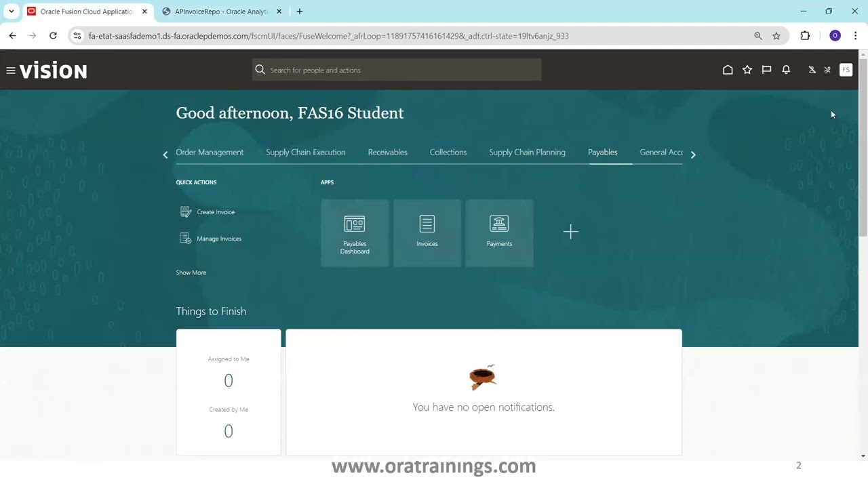This screenshot has width=868, height=488.
Task: Open the Created by Me count
Action: pos(229,431)
